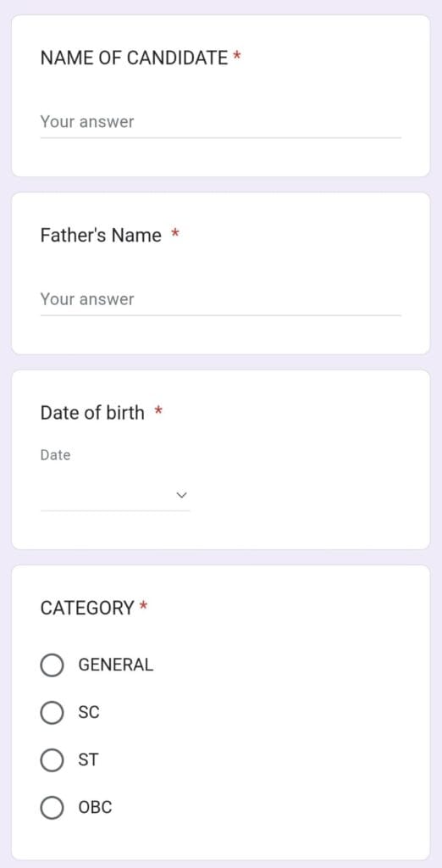The image size is (442, 868).
Task: Click the GENERAL option label text
Action: click(116, 665)
